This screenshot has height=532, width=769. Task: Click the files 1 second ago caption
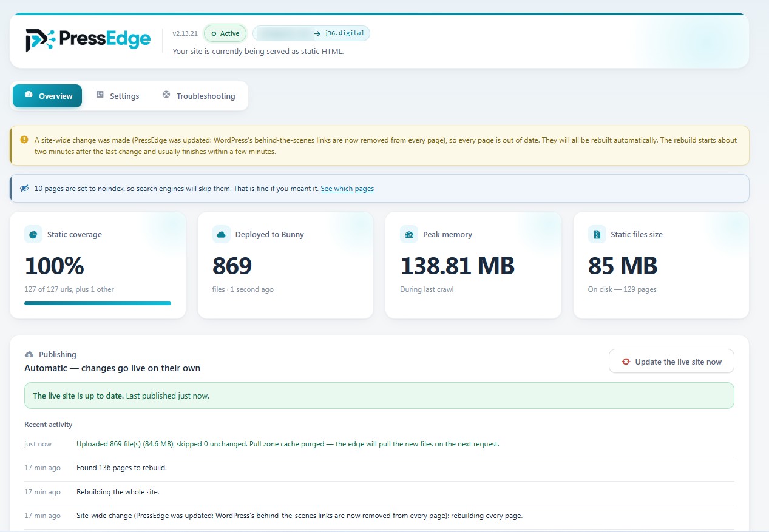click(x=243, y=289)
